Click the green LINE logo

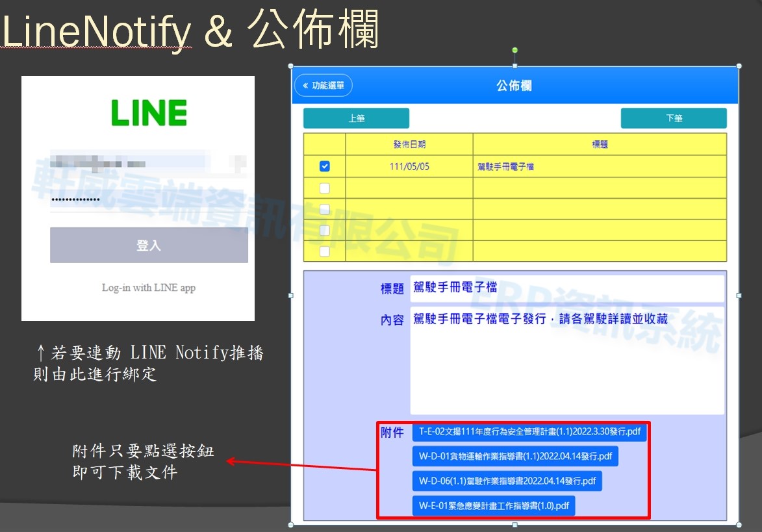point(149,113)
